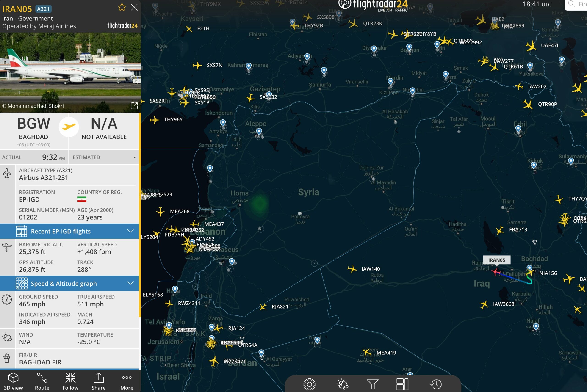The width and height of the screenshot is (587, 392).
Task: Select aircraft NIA156 near Baghdad
Action: click(x=529, y=273)
